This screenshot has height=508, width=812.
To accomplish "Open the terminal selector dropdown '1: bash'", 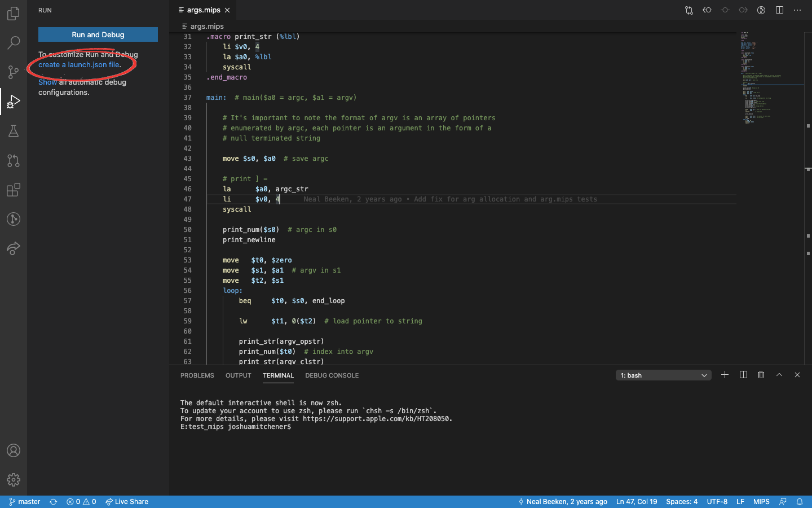I will tap(664, 375).
